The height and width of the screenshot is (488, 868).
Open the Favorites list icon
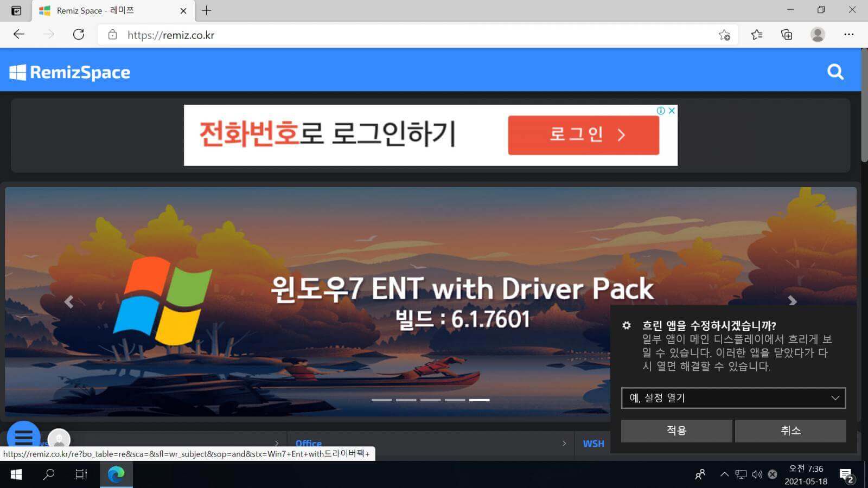click(757, 35)
